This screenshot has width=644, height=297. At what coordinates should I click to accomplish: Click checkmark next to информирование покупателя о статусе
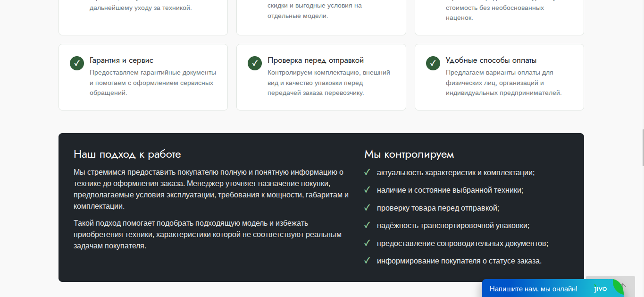point(367,261)
